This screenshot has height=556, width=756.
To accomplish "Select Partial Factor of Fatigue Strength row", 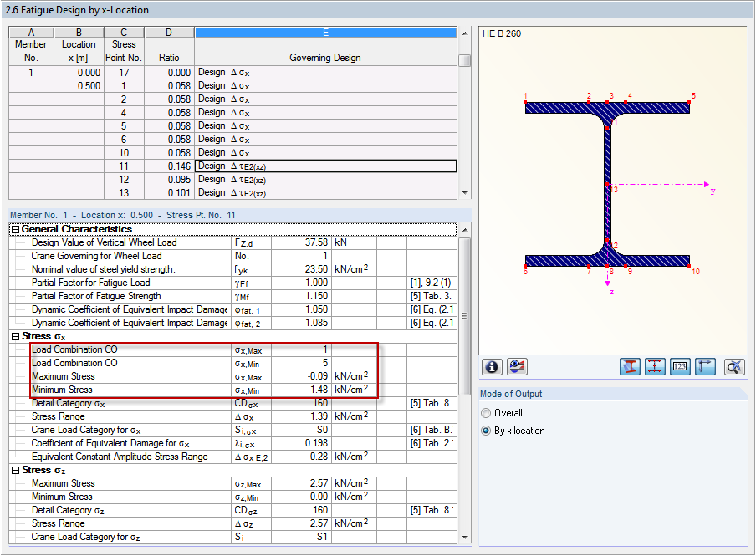I will click(232, 296).
